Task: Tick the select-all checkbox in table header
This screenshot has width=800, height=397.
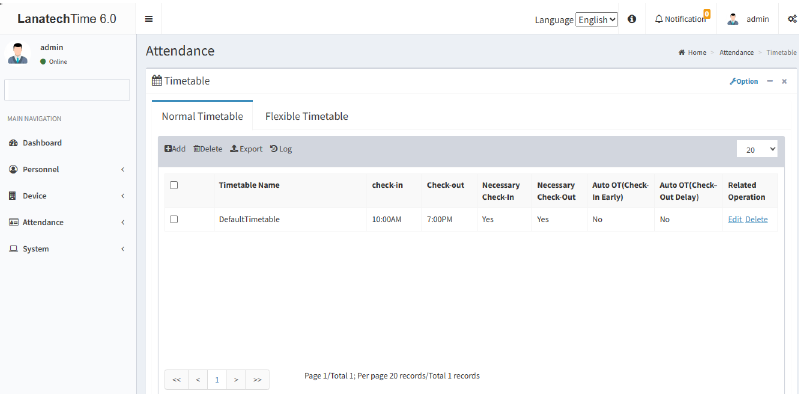Action: point(174,185)
